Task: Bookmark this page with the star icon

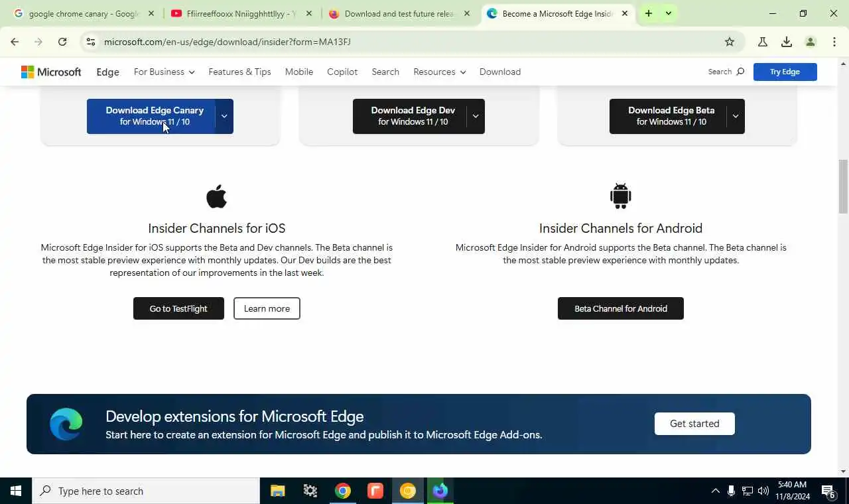Action: point(730,42)
